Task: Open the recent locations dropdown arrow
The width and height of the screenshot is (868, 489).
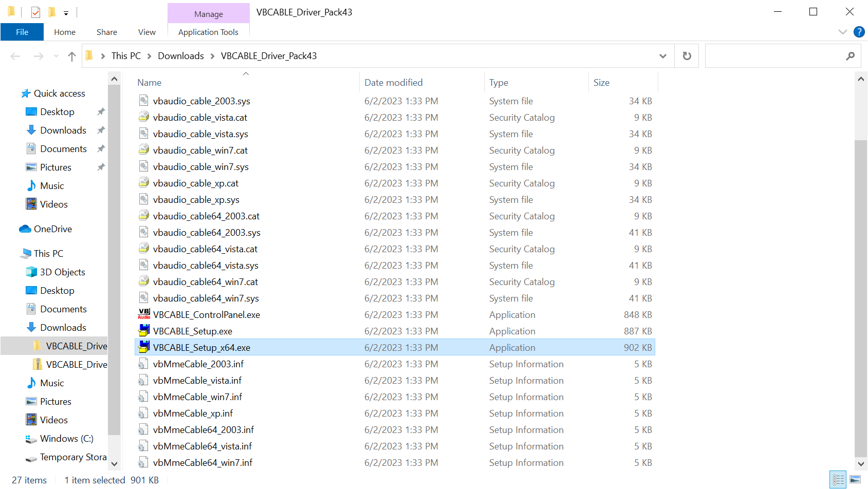Action: click(56, 56)
